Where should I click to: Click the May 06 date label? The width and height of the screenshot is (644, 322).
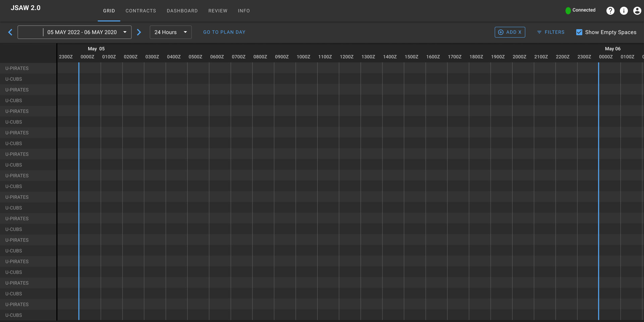click(x=613, y=49)
